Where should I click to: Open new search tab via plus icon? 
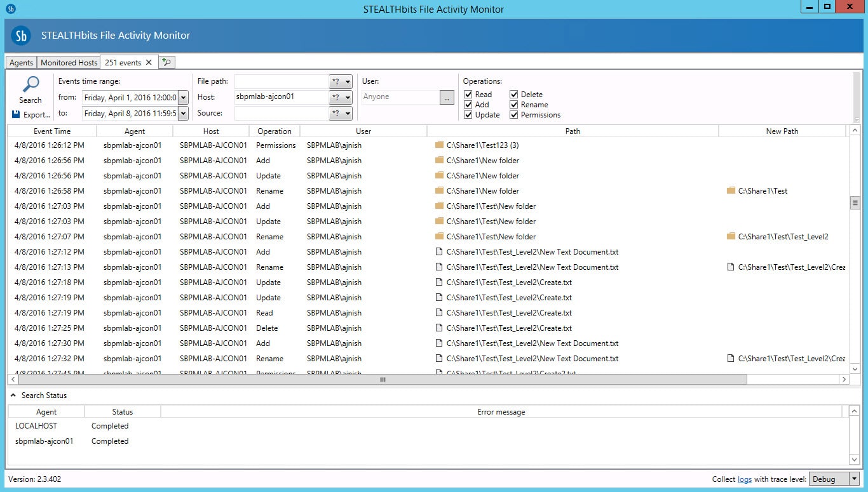click(x=166, y=62)
